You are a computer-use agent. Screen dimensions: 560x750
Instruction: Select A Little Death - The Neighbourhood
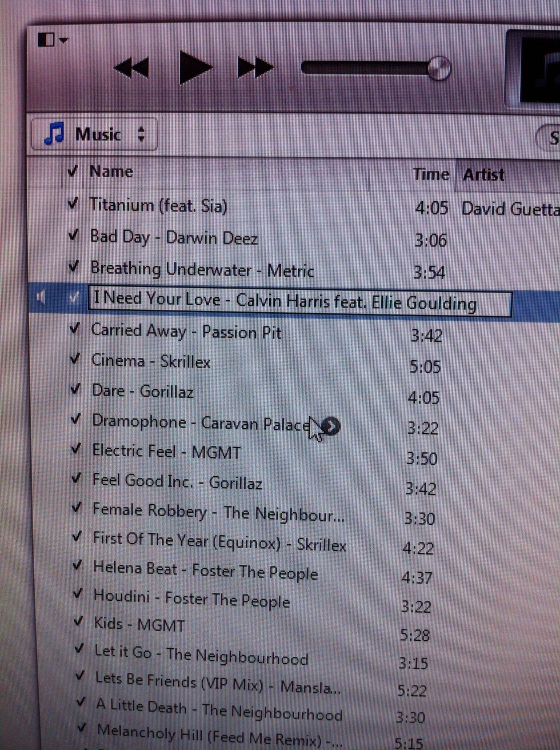pyautogui.click(x=219, y=709)
